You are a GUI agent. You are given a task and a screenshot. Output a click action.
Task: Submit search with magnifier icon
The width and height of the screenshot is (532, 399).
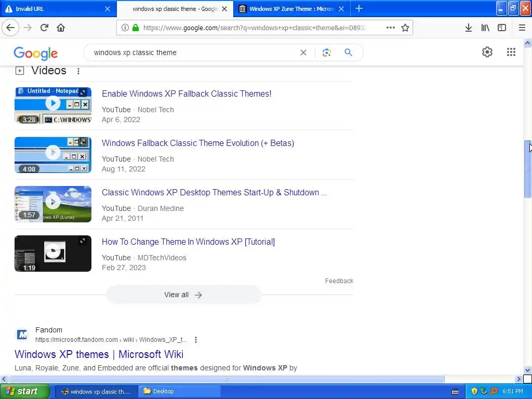349,52
